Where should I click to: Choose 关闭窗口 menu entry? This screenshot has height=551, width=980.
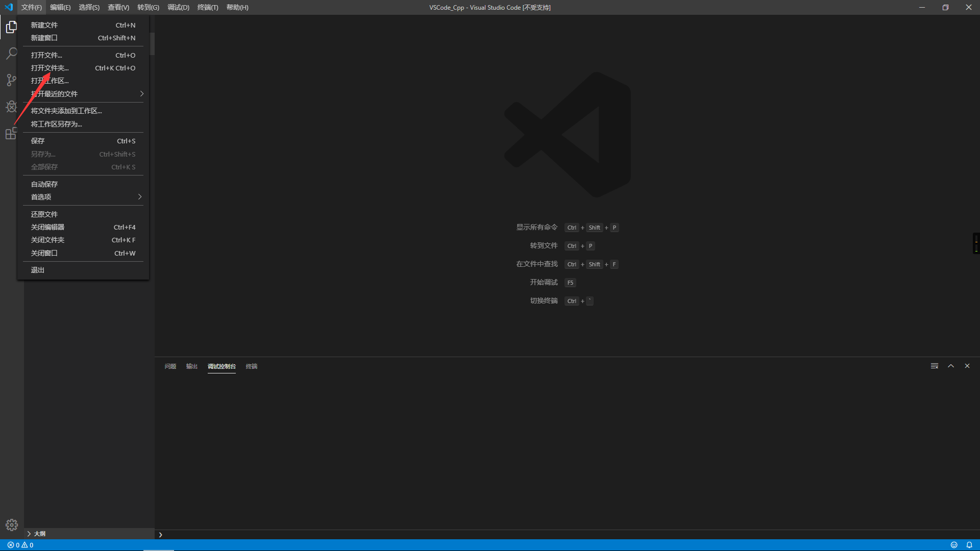pos(83,253)
